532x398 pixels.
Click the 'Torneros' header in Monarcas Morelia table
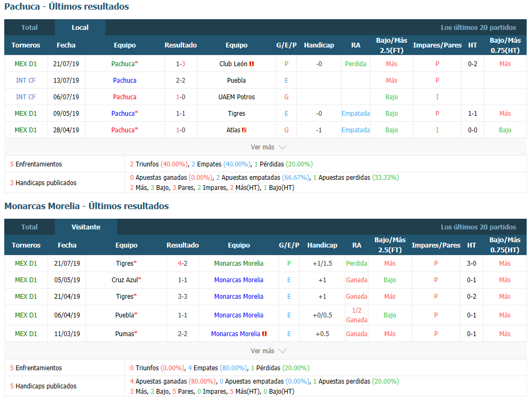pyautogui.click(x=26, y=245)
